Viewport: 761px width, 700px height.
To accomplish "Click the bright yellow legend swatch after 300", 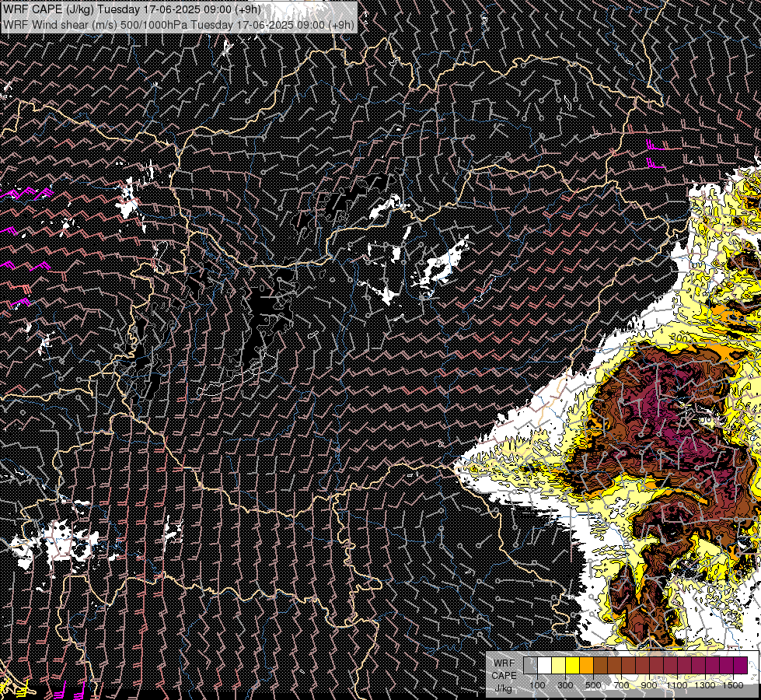I will point(573,665).
